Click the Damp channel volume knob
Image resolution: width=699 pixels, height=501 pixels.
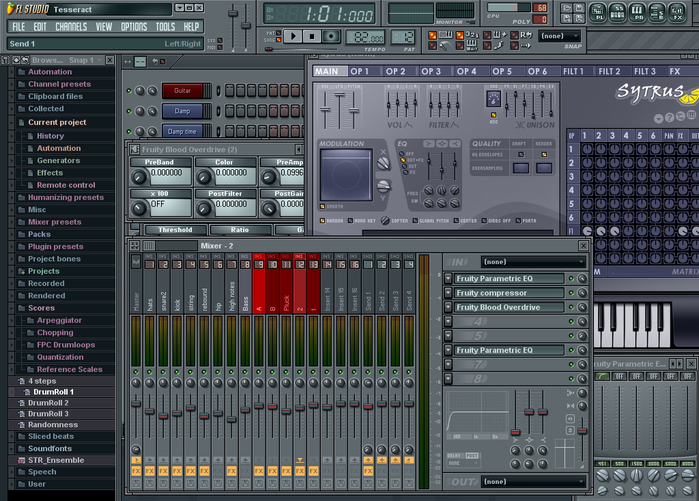pos(152,111)
